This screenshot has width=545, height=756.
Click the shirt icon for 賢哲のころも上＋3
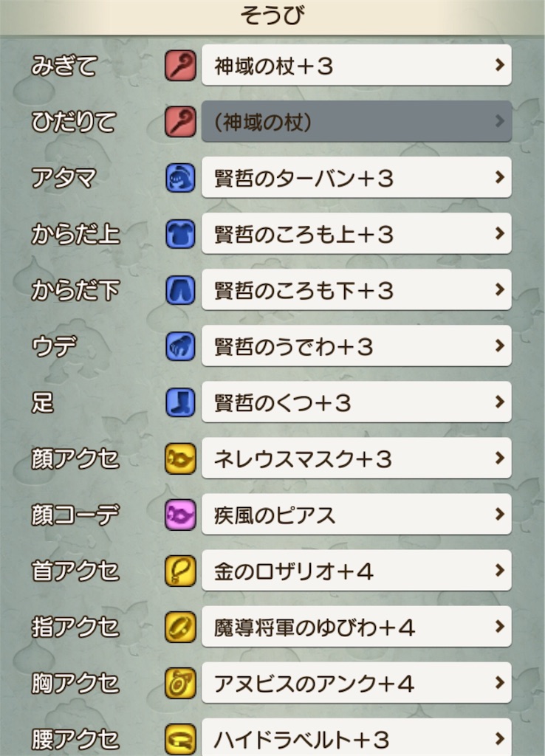point(180,233)
